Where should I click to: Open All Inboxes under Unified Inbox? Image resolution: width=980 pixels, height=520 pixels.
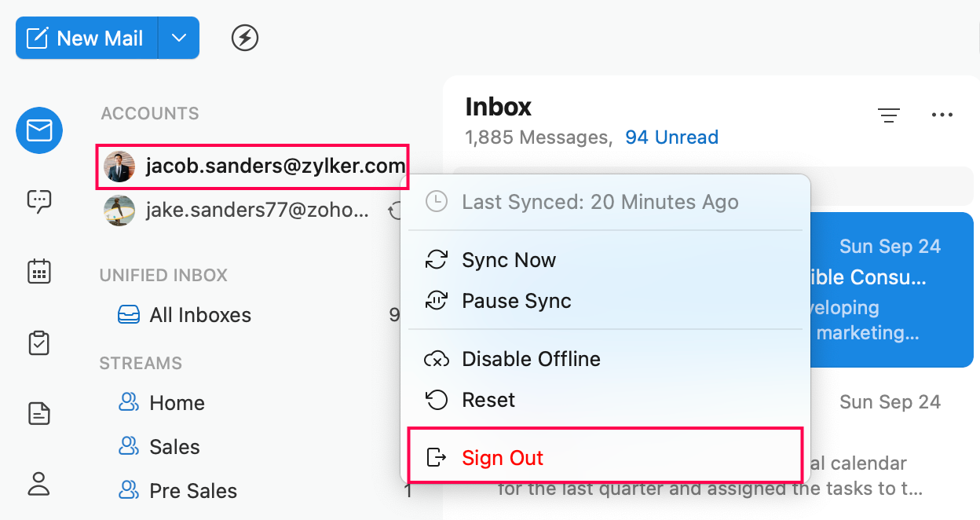point(200,316)
